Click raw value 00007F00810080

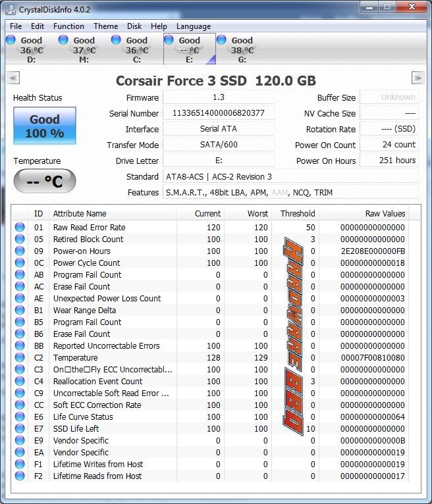coord(373,357)
